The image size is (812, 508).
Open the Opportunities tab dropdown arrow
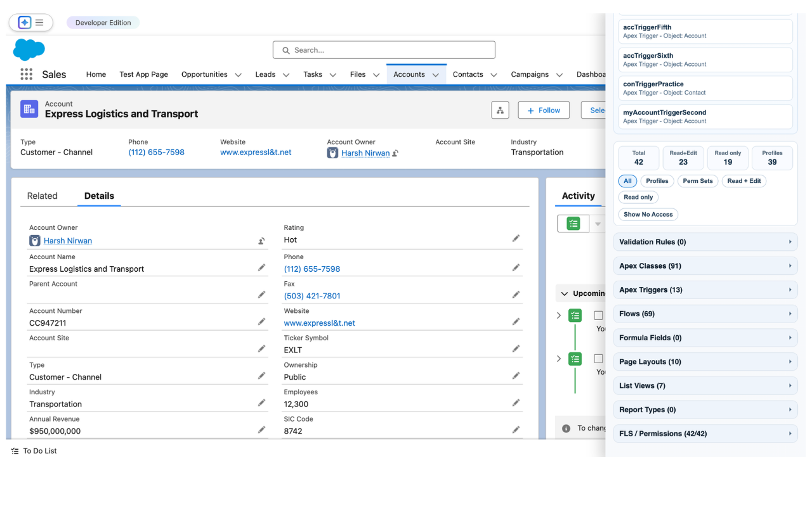(239, 75)
